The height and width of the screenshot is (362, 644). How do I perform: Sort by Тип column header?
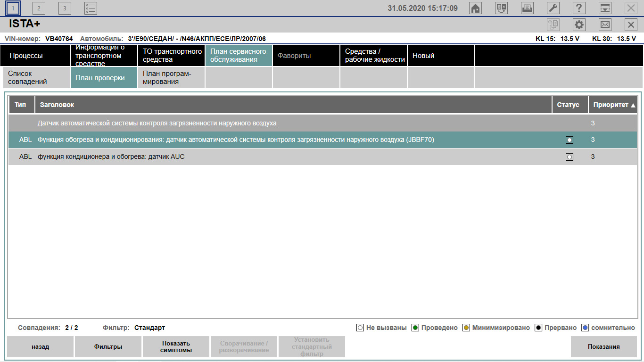point(22,105)
